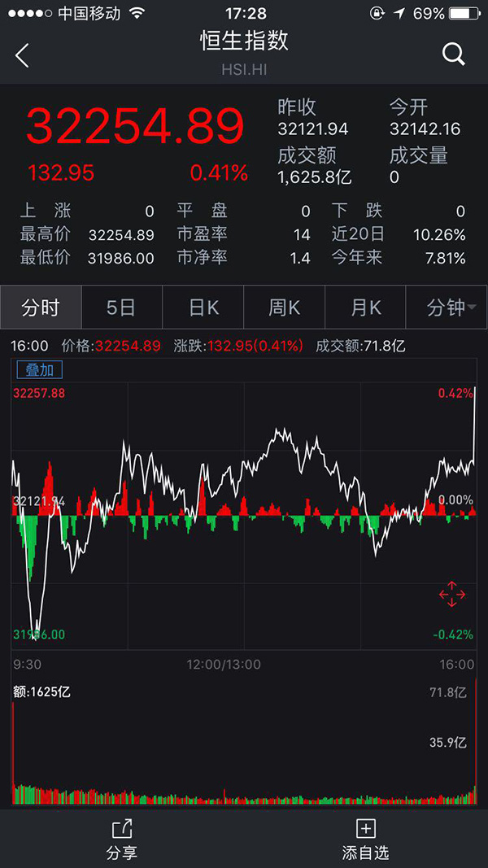Tap the red change value 132.95 under the large price

(62, 174)
